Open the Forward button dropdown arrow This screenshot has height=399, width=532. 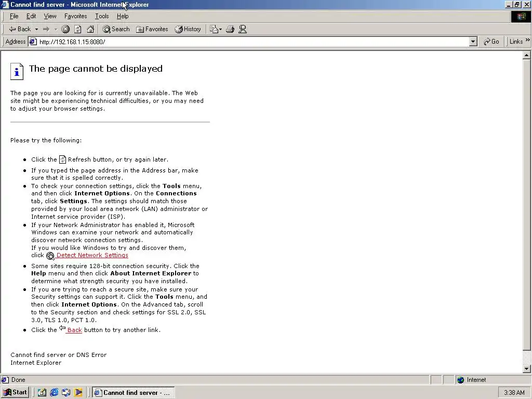[x=56, y=29]
